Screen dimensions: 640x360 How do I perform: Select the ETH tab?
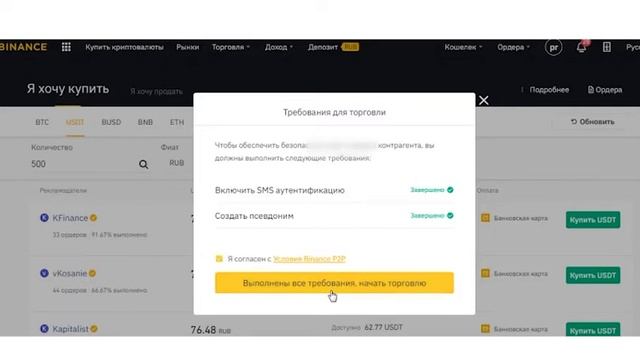tap(177, 122)
